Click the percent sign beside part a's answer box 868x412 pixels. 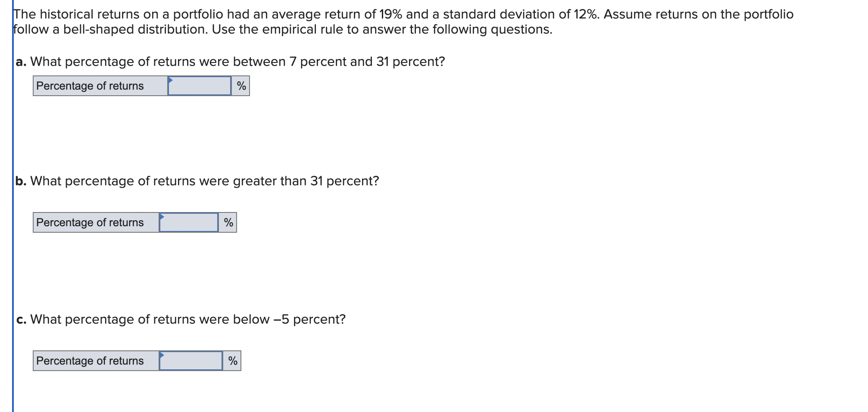[x=241, y=86]
